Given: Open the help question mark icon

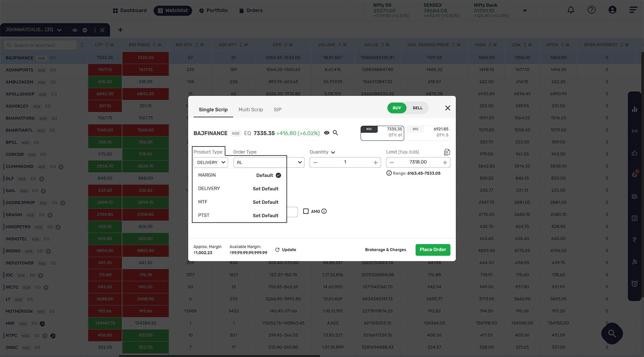Looking at the screenshot, I should (x=591, y=10).
